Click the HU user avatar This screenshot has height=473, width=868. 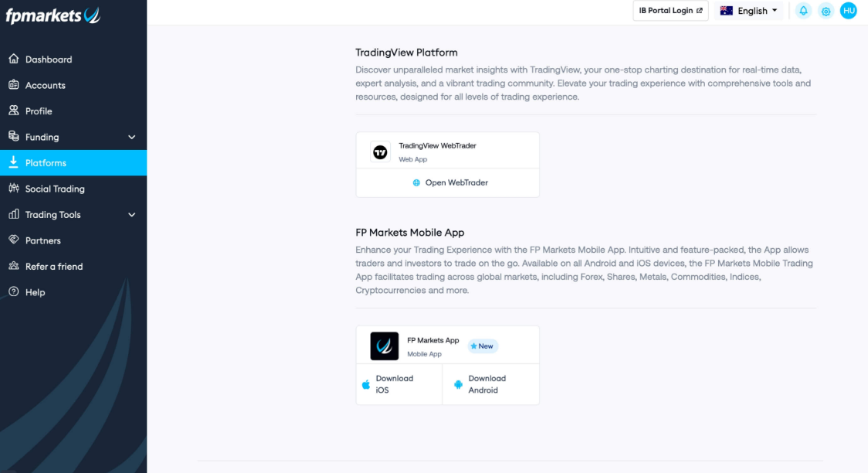(x=849, y=11)
